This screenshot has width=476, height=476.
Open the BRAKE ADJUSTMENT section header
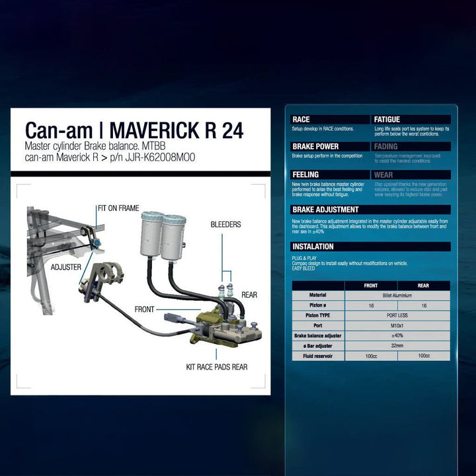tap(326, 210)
